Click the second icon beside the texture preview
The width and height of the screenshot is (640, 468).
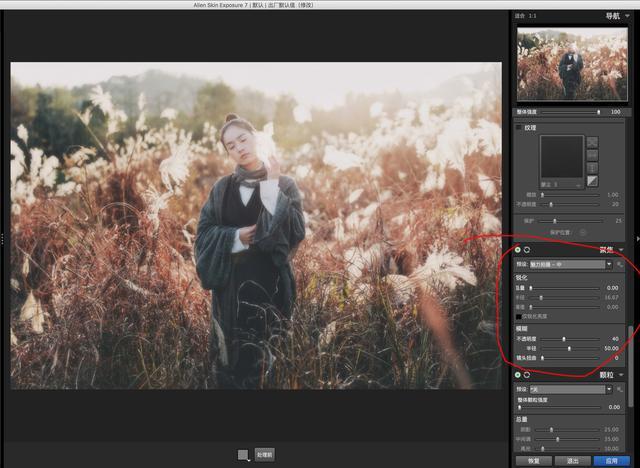(x=592, y=155)
